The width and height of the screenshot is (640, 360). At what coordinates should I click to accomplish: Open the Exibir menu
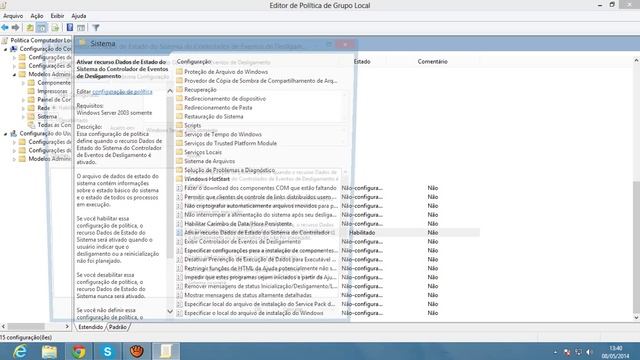[57, 16]
